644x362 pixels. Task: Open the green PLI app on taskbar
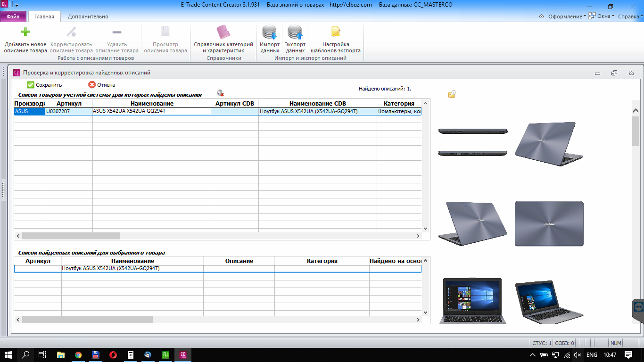165,354
